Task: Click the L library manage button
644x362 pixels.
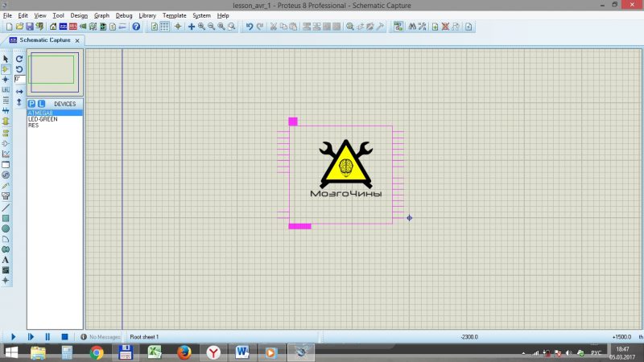Action: [41, 104]
